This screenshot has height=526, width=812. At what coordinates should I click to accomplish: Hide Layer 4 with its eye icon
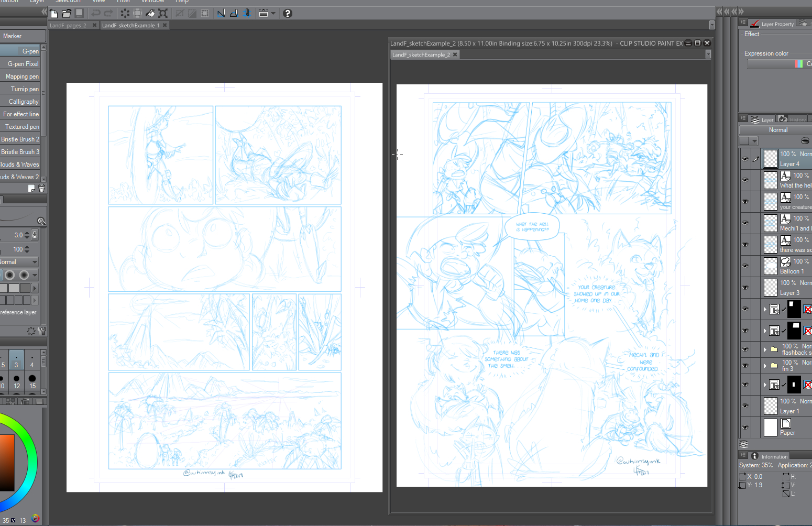pos(745,159)
